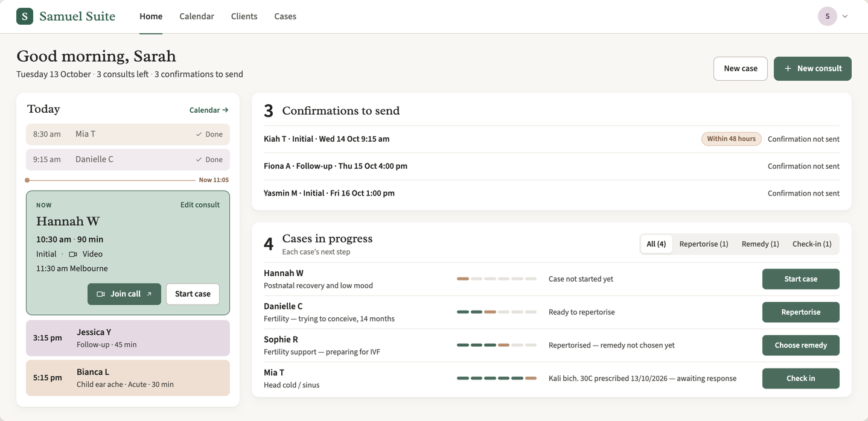Click the Ready to repertorise status

point(582,312)
